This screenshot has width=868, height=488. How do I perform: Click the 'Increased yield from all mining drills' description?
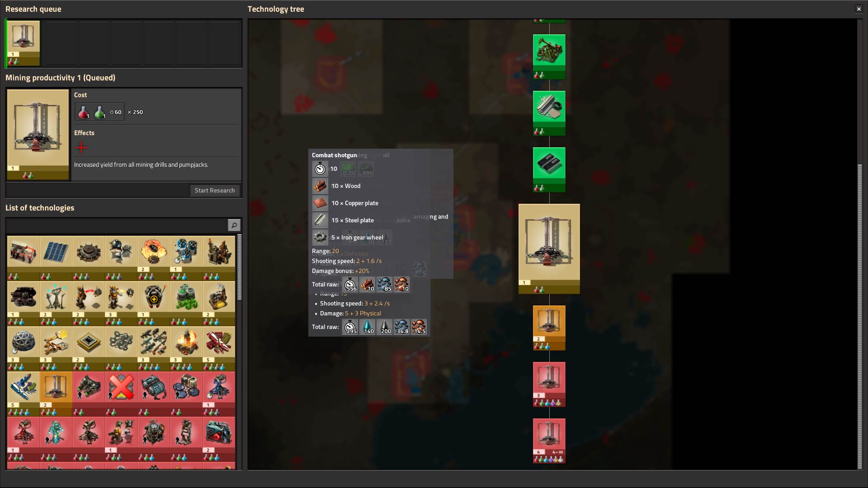click(141, 164)
